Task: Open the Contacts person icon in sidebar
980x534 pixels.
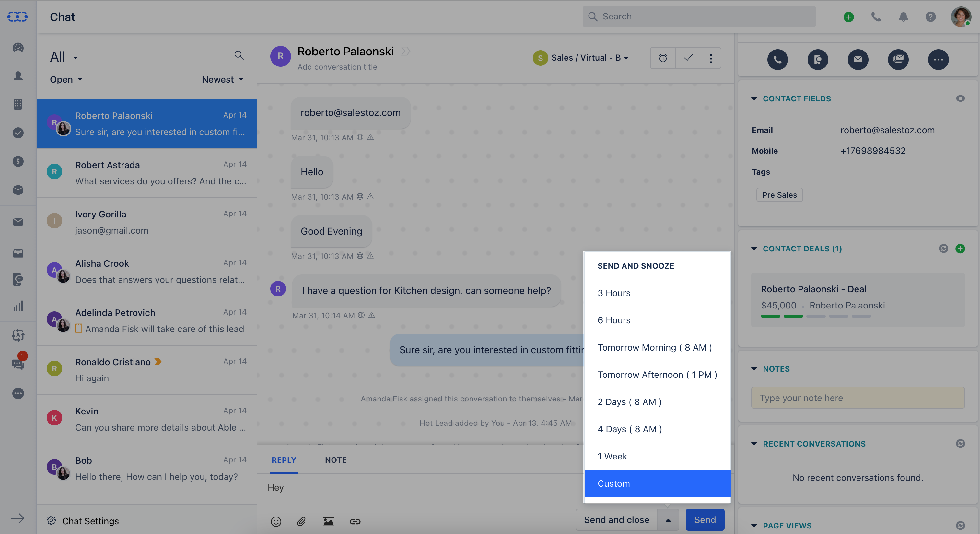Action: click(18, 76)
